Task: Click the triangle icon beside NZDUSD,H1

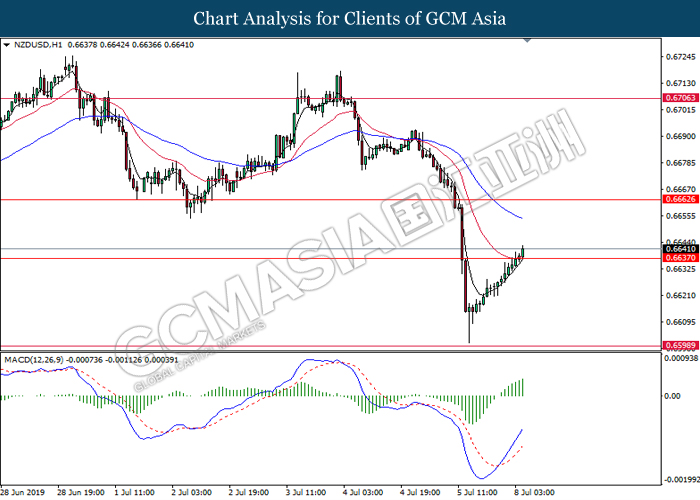Action: 7,45
